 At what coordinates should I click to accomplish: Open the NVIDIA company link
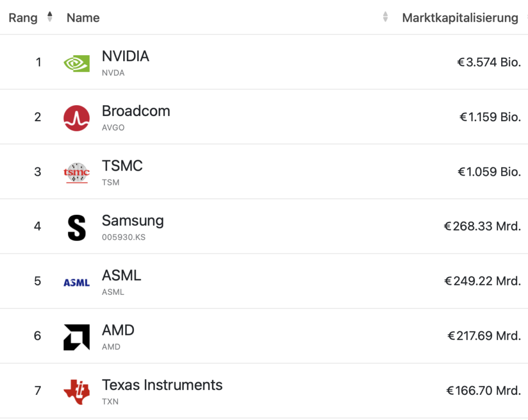click(125, 56)
